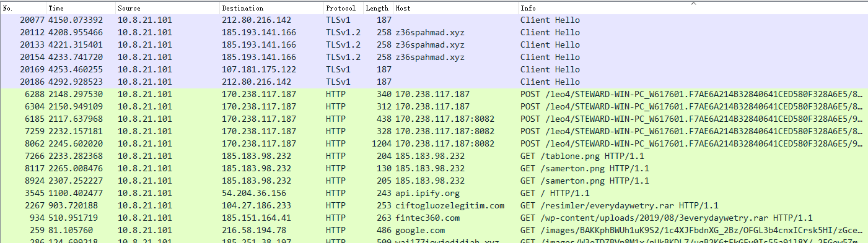
Task: Sort by Info column with arrow indicator
Action: point(693,8)
